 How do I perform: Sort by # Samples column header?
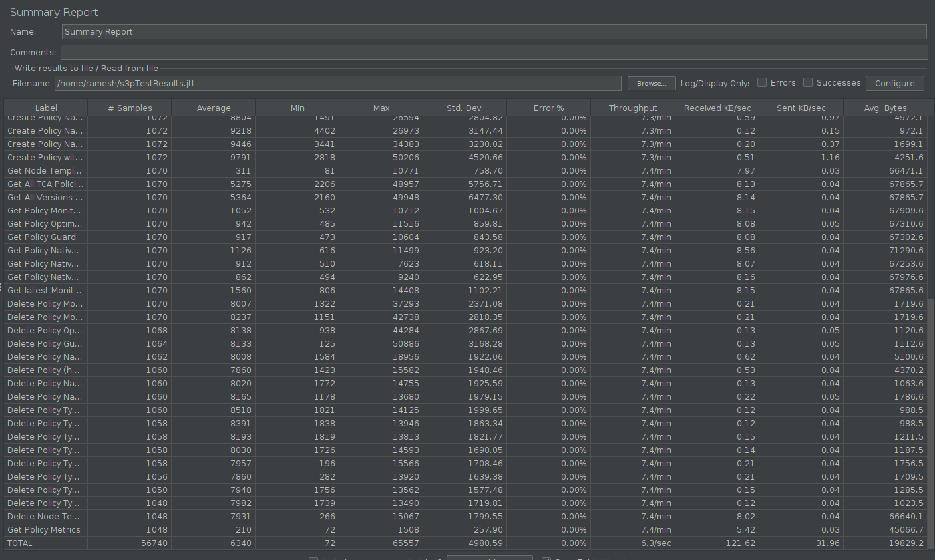130,108
